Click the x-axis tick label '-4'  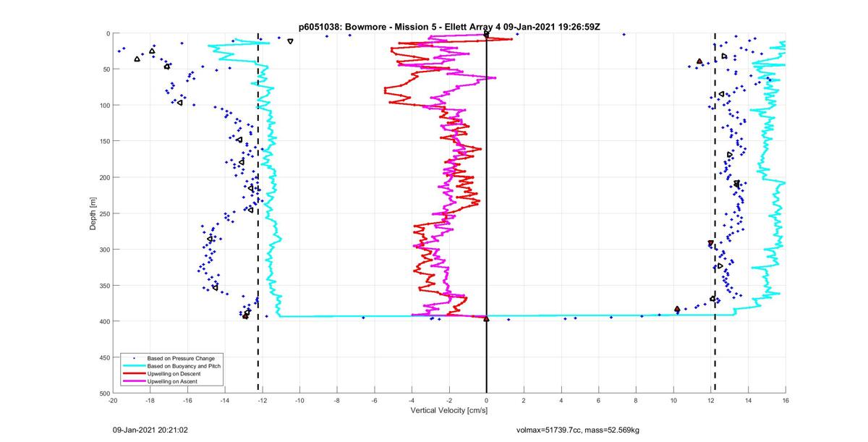click(412, 400)
